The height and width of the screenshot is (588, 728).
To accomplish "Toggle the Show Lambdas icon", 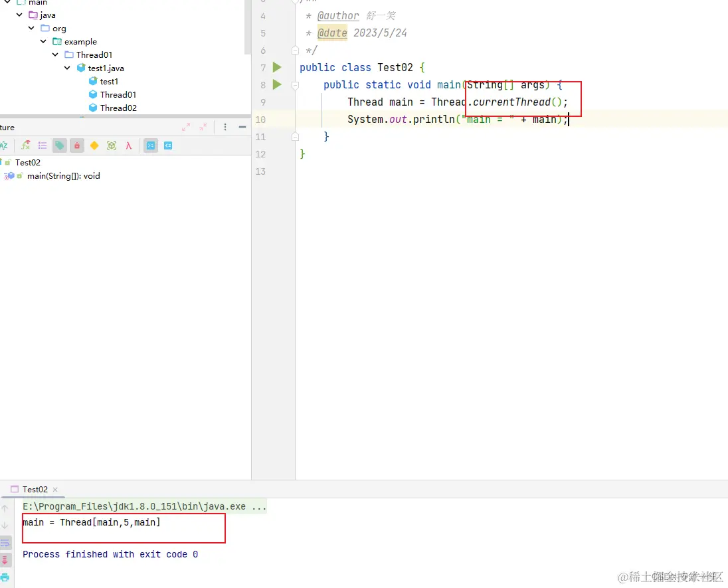I will [x=129, y=146].
